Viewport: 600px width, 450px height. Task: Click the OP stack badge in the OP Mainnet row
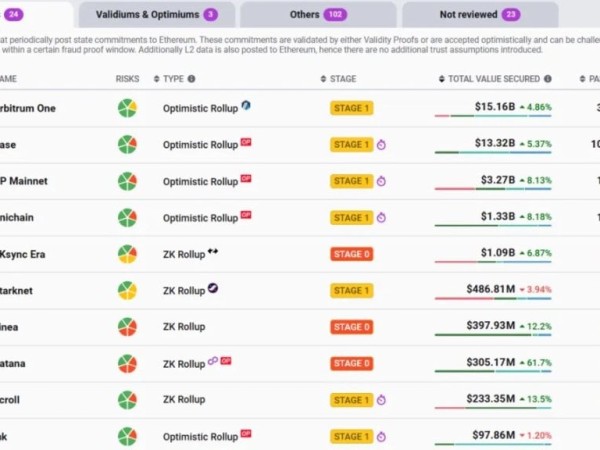246,178
